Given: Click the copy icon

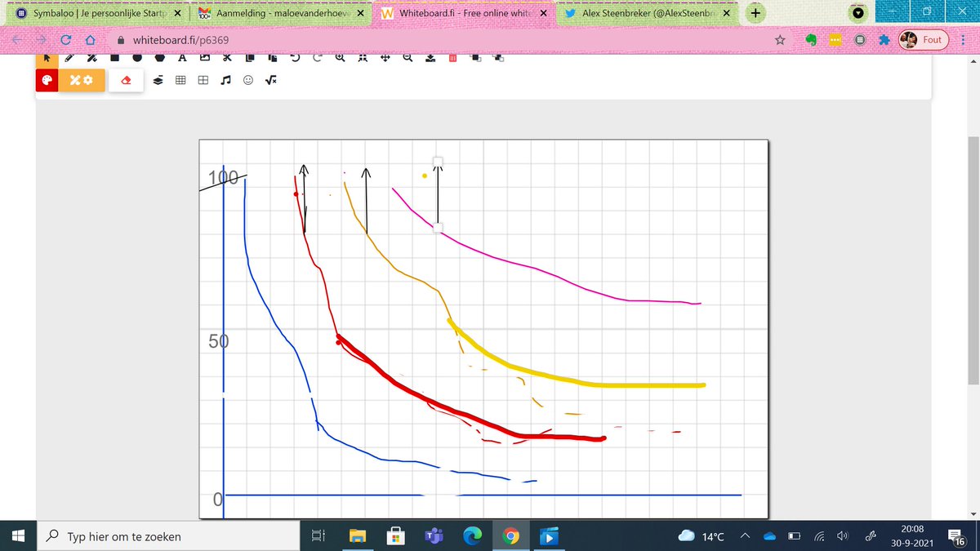Looking at the screenshot, I should (250, 58).
